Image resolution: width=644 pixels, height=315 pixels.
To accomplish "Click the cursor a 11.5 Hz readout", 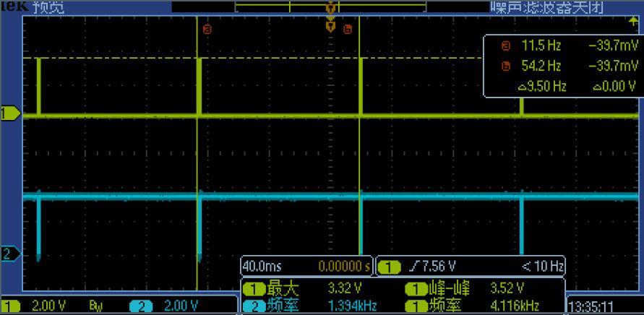I will (541, 46).
